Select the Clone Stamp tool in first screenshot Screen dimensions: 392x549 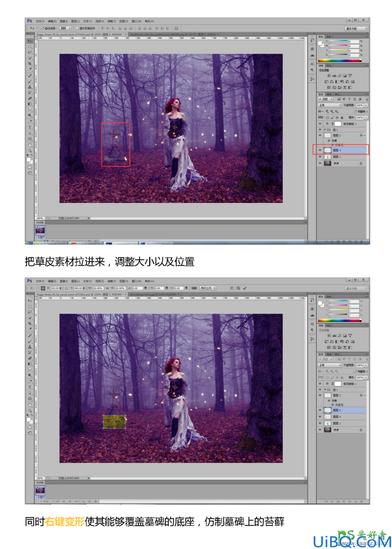pyautogui.click(x=30, y=87)
